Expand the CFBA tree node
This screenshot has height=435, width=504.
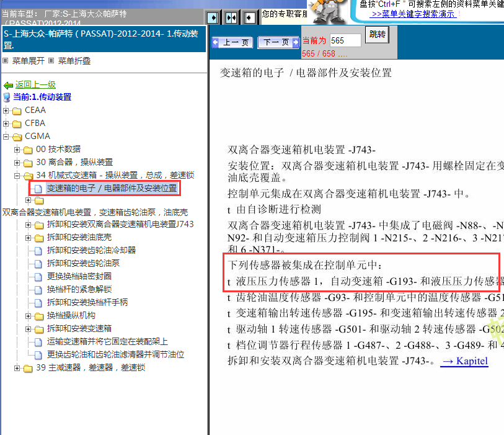(x=6, y=123)
